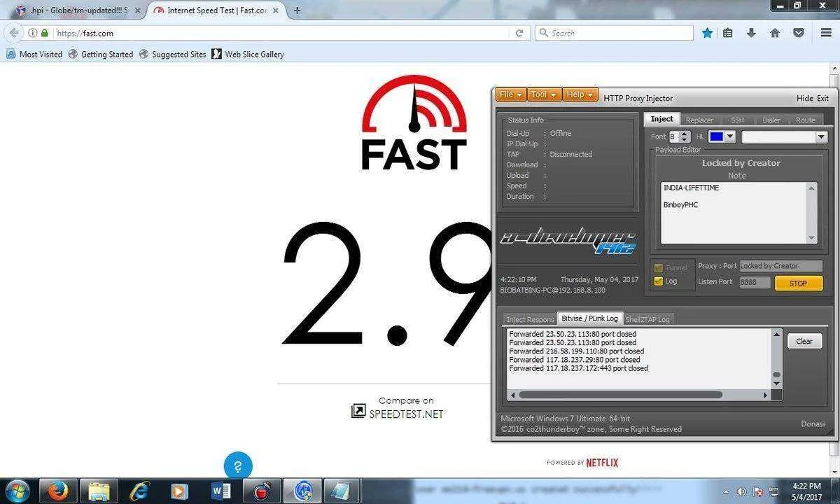
Task: Expand the HL color dropdown arrow
Action: point(730,136)
